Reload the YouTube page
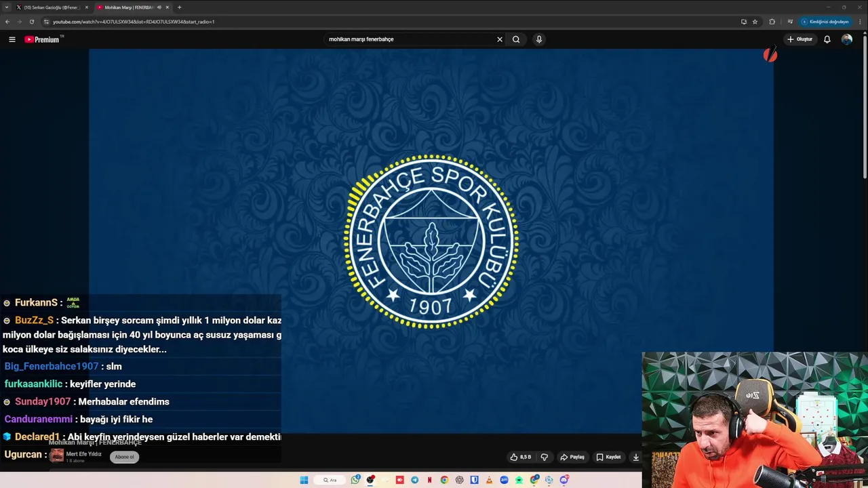 click(32, 22)
